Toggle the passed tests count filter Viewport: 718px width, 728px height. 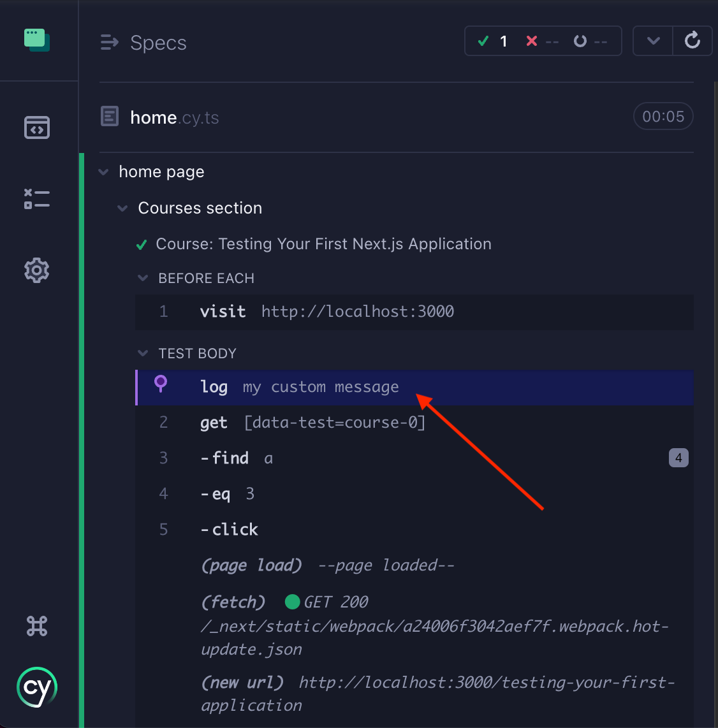tap(494, 40)
